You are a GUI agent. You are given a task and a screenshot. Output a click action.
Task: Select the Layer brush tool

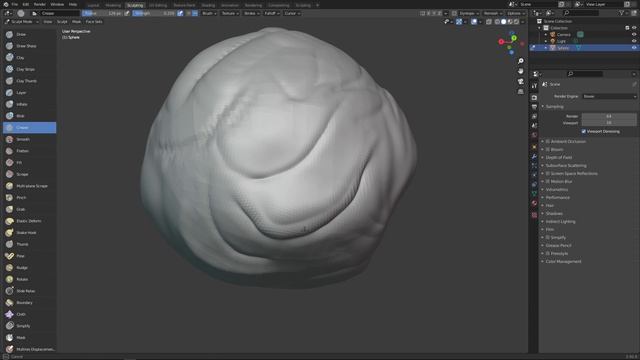(x=29, y=93)
